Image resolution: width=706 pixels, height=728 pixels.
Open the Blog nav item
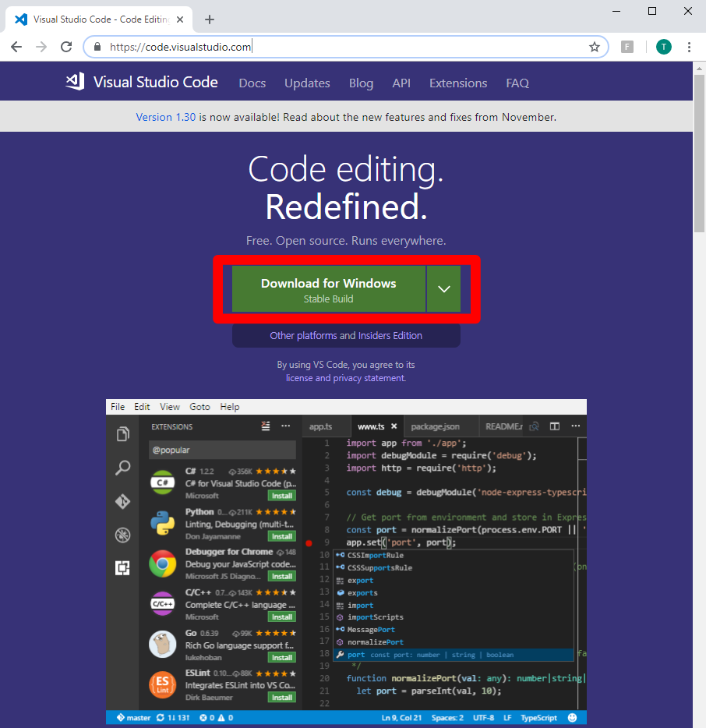tap(361, 83)
